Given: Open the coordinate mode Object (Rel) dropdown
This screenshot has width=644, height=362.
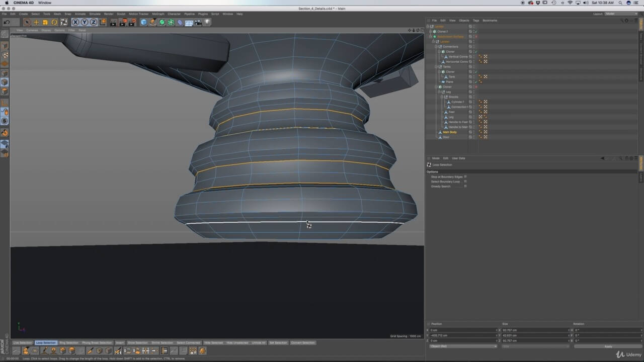Looking at the screenshot, I should (x=463, y=346).
